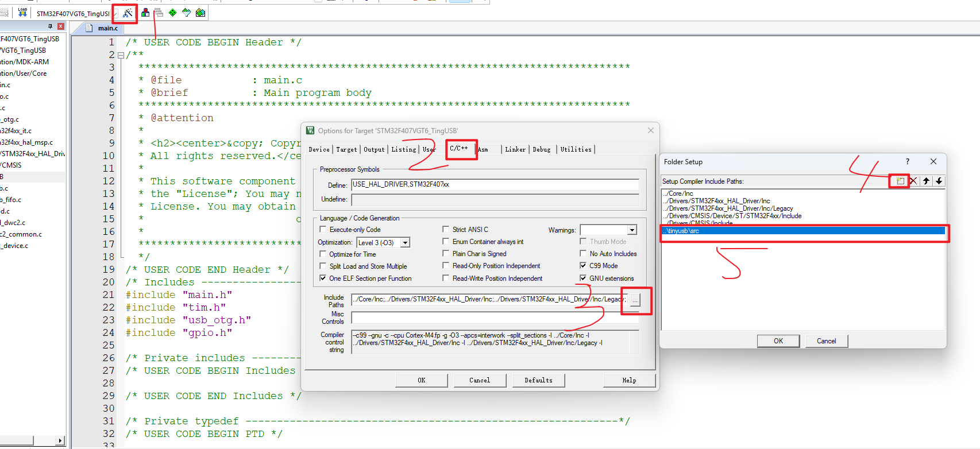Image resolution: width=980 pixels, height=449 pixels.
Task: Toggle No Auto Includes checkbox
Action: pos(583,253)
